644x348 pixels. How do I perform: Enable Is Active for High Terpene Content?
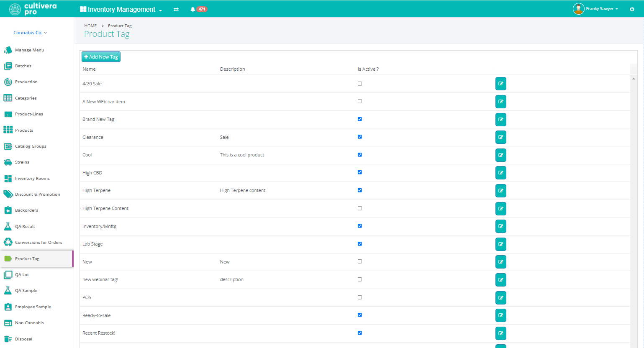click(360, 208)
